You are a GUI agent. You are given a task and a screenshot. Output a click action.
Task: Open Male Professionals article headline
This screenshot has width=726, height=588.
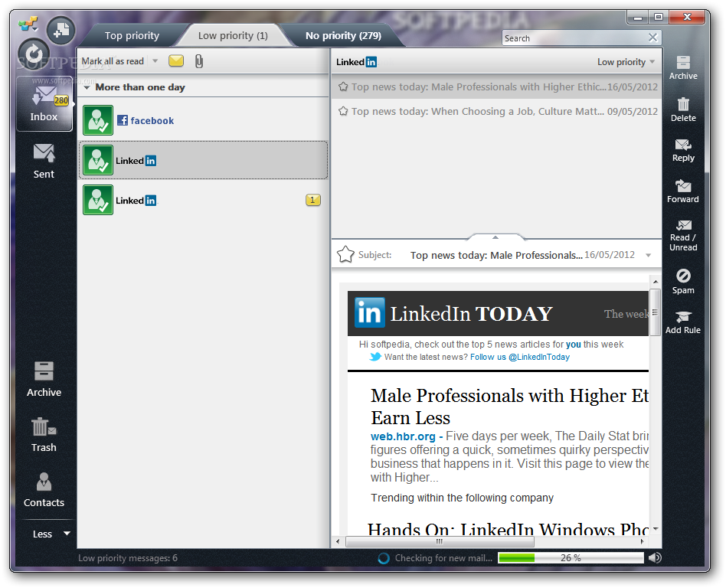509,407
